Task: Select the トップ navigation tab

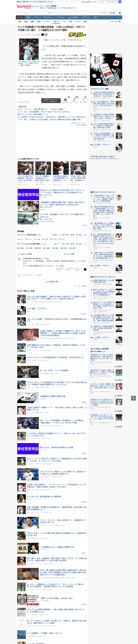Action: point(20,17)
